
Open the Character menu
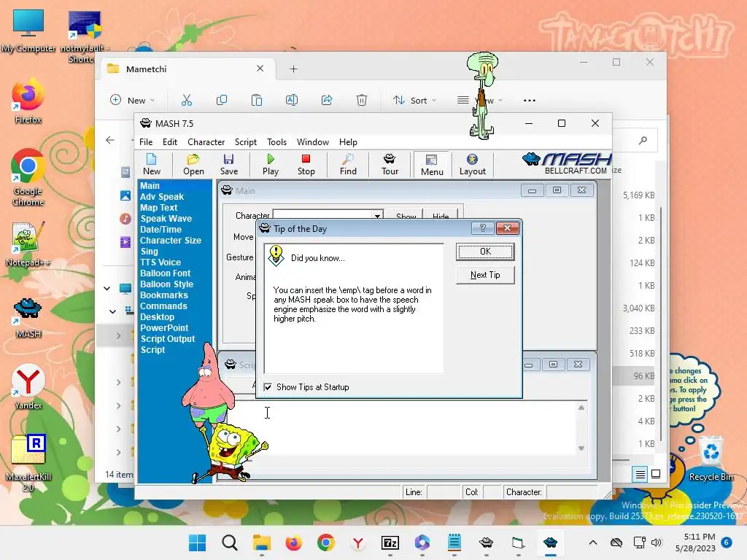coord(206,142)
